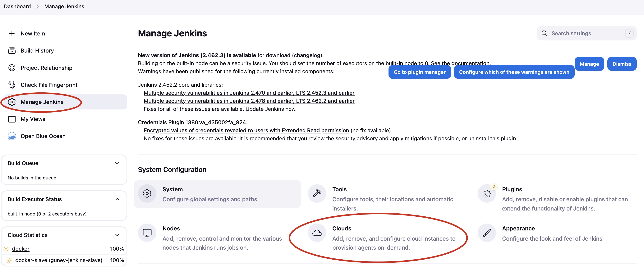This screenshot has height=273, width=644.
Task: Click the Manage button
Action: pos(589,64)
